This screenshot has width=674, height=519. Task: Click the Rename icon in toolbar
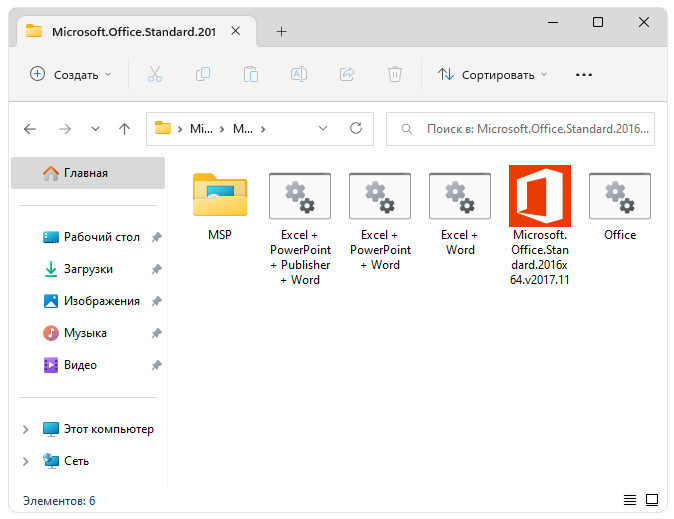tap(299, 74)
